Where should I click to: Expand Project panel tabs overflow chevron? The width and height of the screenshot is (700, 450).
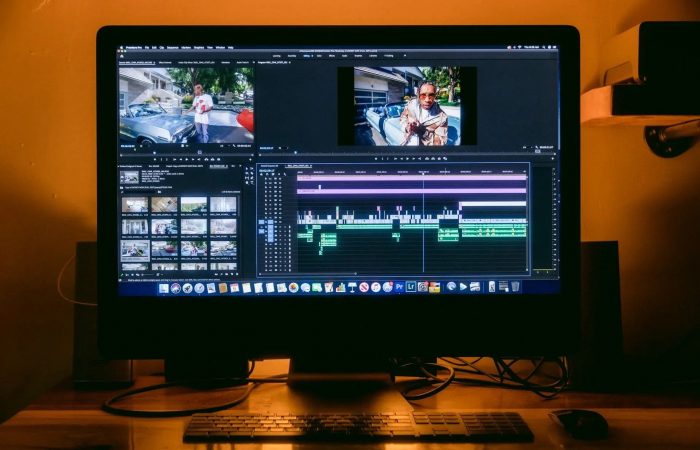pos(240,166)
